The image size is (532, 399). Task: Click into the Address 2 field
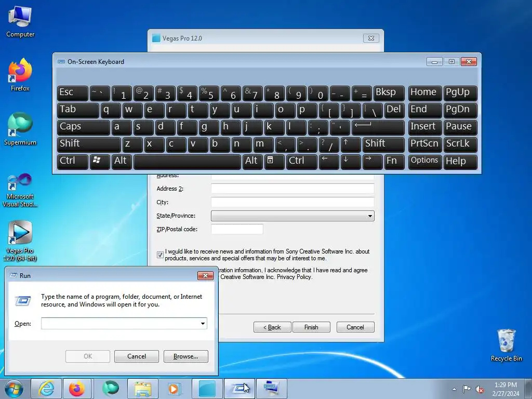[292, 189]
